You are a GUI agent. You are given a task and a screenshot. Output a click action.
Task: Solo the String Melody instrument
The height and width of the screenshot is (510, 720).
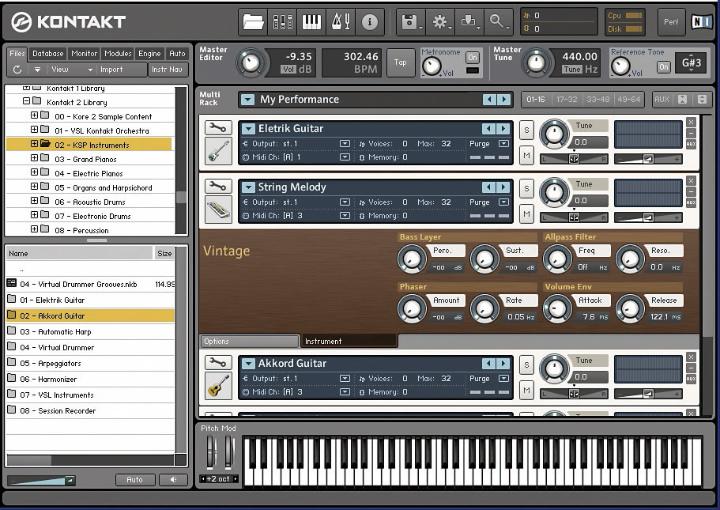pos(527,189)
